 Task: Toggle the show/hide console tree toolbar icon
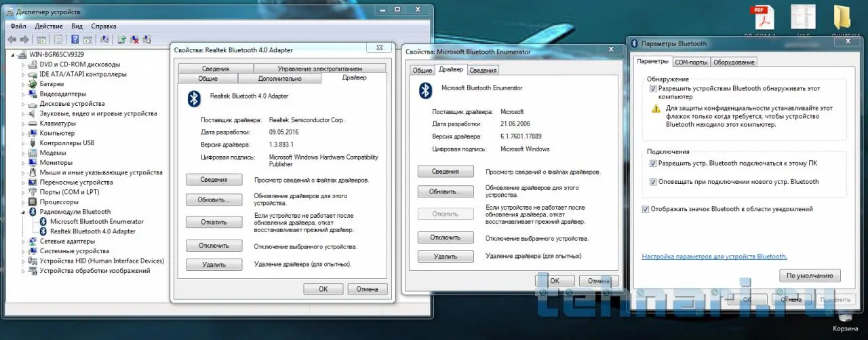coord(42,39)
